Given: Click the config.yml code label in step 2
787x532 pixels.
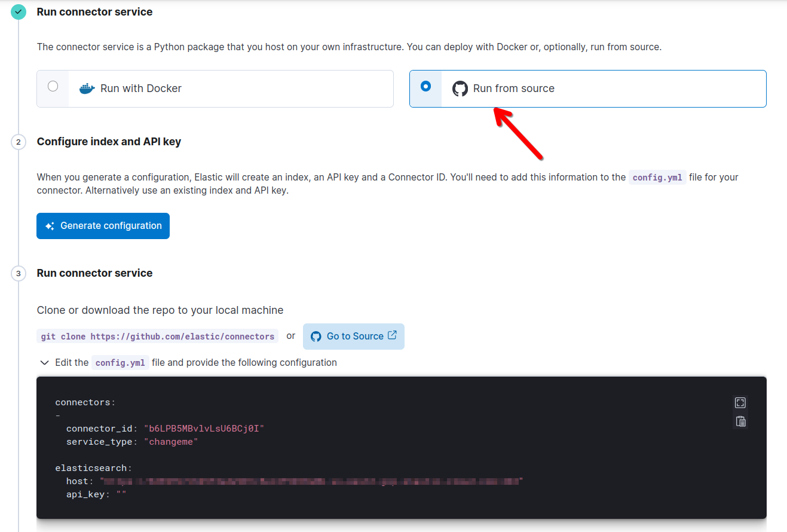Looking at the screenshot, I should coord(657,178).
